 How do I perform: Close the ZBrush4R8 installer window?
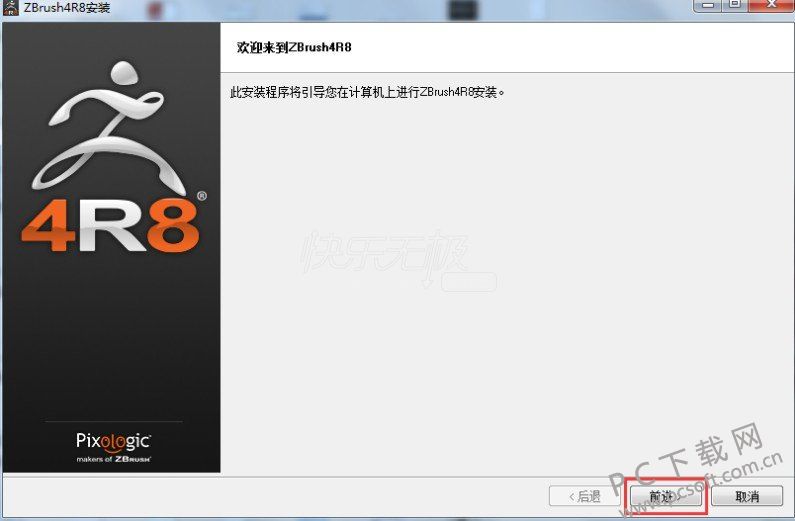coord(771,5)
